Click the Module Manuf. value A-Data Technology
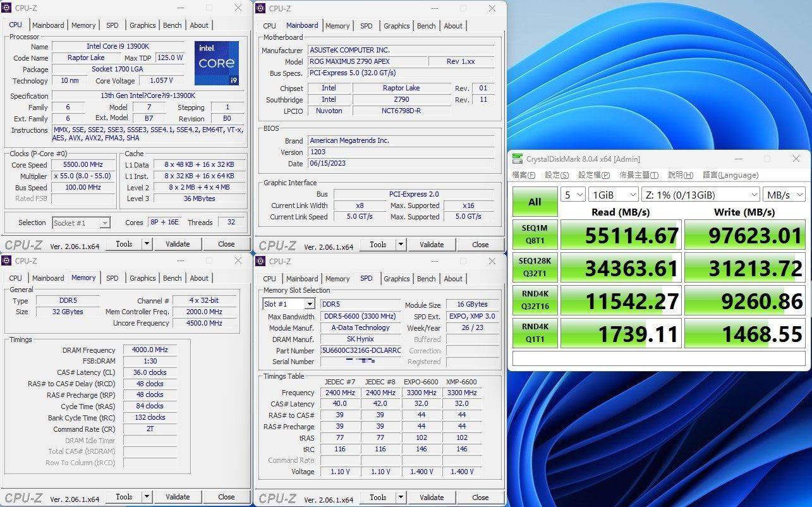Screen dimensions: 812x507 click(x=360, y=327)
